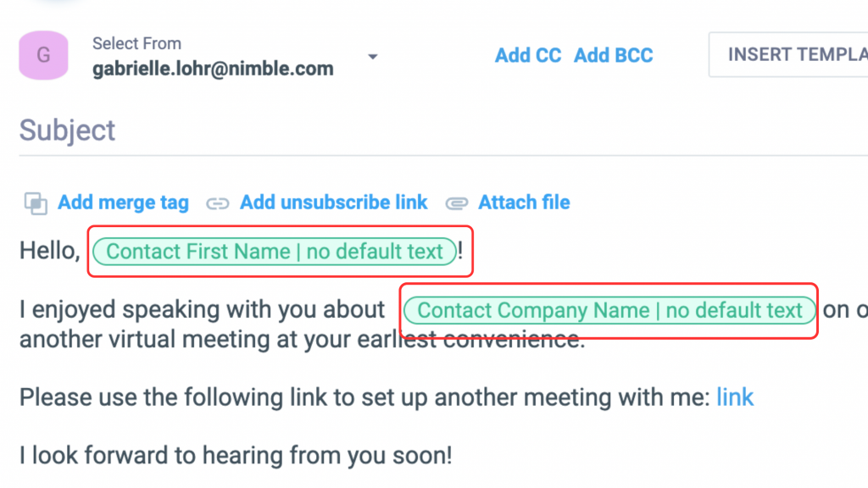Viewport: 868px width, 488px height.
Task: Open the Insert Template button
Action: (793, 55)
